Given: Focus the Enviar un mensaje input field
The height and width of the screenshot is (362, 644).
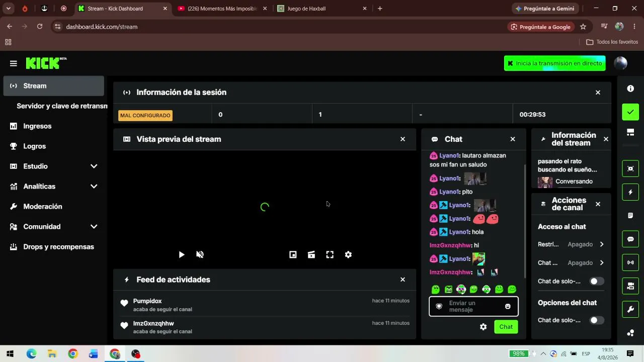Looking at the screenshot, I should (473, 306).
